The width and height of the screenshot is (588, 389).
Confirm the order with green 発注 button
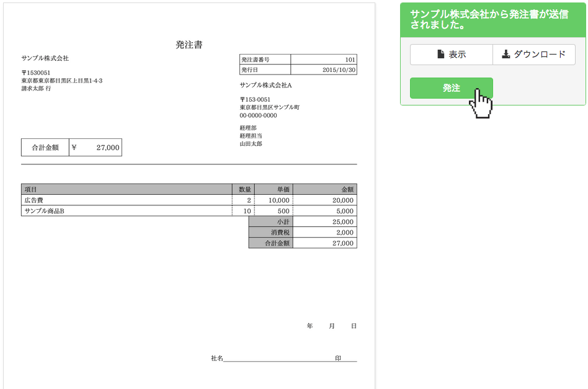point(452,88)
